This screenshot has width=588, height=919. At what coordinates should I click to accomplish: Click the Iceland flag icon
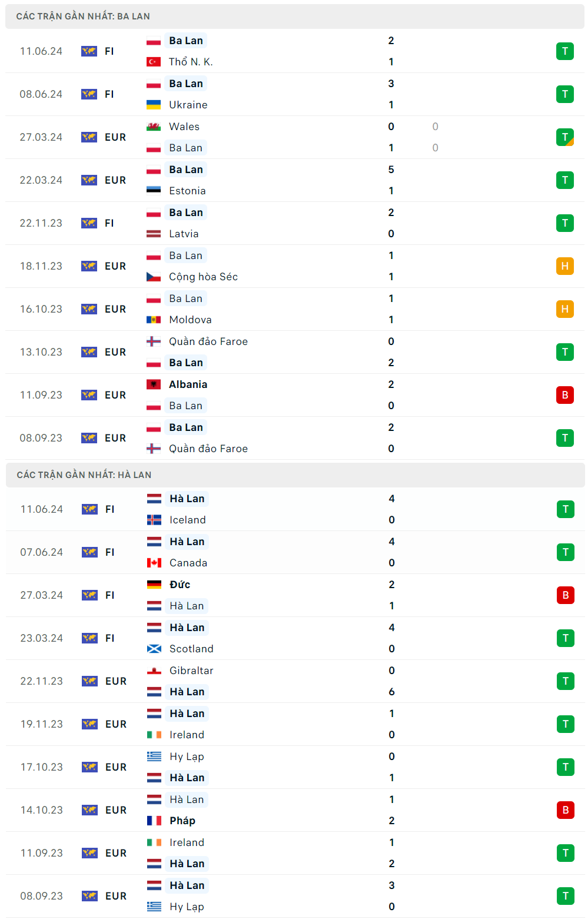154,520
